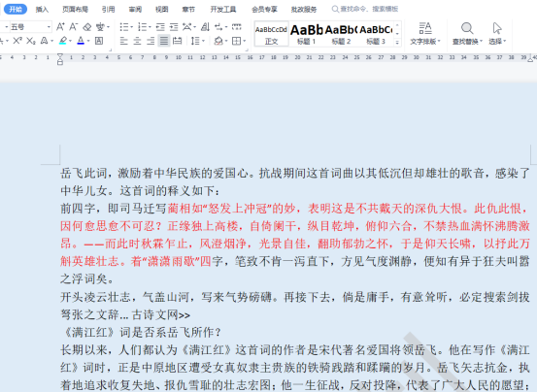The height and width of the screenshot is (392, 537).
Task: Apply distributed alignment
Action: point(178,41)
